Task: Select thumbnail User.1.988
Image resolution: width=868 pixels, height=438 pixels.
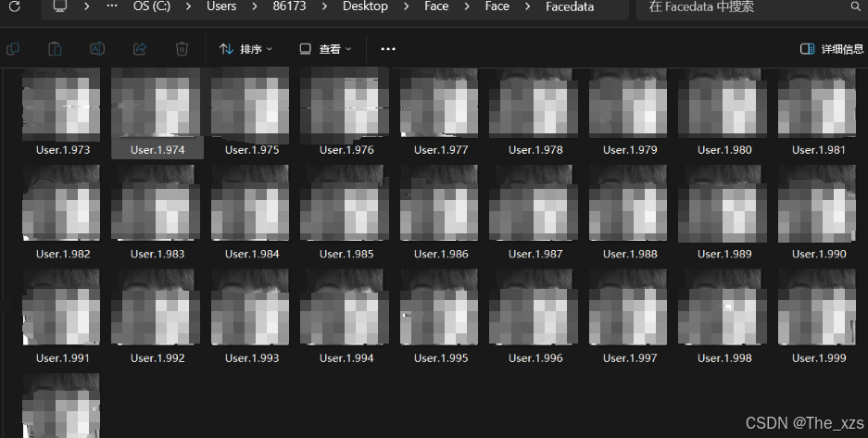Action: coord(628,203)
